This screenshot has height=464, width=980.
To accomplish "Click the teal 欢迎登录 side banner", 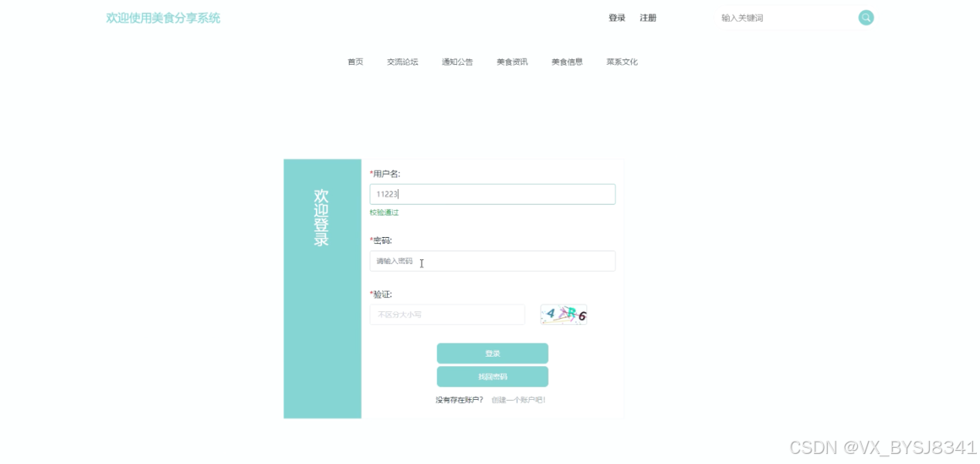I will (x=322, y=289).
